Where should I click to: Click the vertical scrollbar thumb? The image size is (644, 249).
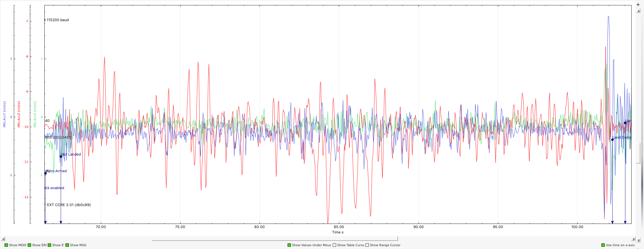638,153
